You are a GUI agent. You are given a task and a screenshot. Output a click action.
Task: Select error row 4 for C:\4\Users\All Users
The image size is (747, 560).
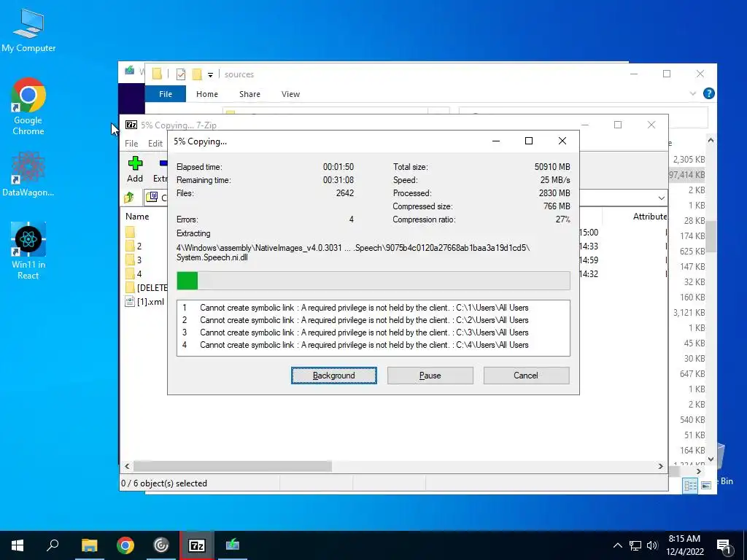point(373,345)
